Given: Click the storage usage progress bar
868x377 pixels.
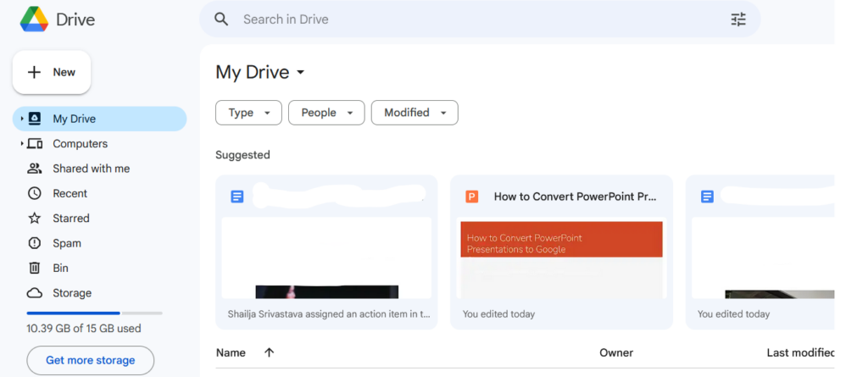Looking at the screenshot, I should [x=94, y=313].
